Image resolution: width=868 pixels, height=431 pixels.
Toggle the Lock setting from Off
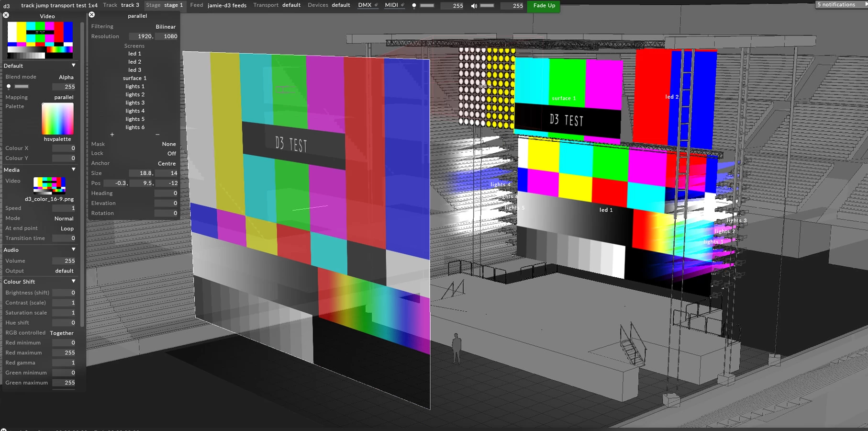point(171,154)
